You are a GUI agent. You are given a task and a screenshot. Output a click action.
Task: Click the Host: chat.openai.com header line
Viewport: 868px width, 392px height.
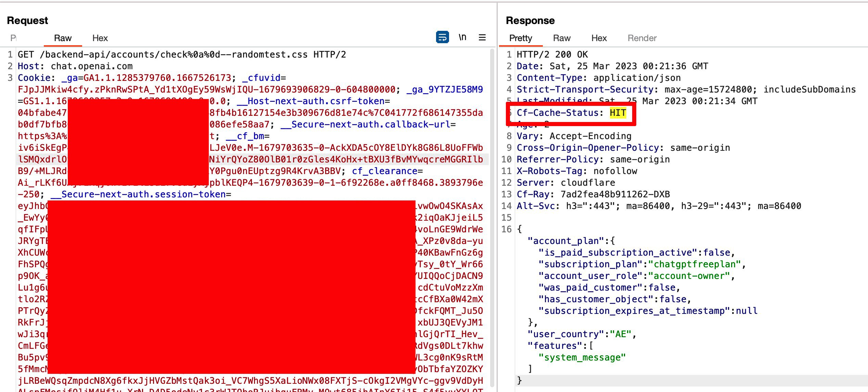click(x=75, y=66)
